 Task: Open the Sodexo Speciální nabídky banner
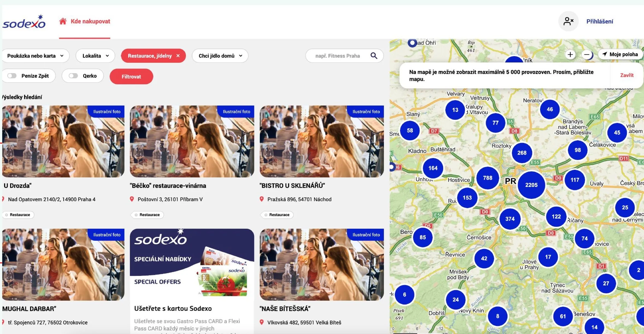coord(192,264)
